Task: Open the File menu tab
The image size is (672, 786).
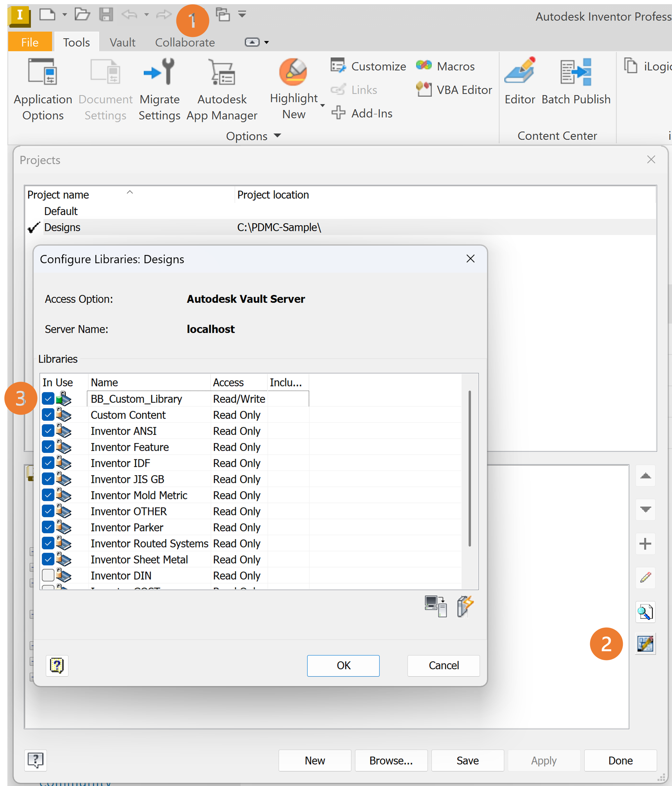Action: [30, 42]
